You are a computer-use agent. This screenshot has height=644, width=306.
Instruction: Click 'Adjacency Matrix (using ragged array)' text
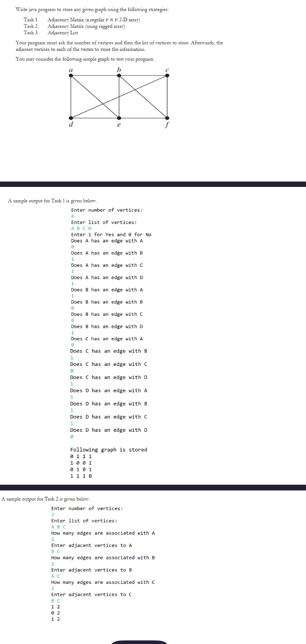click(x=86, y=26)
